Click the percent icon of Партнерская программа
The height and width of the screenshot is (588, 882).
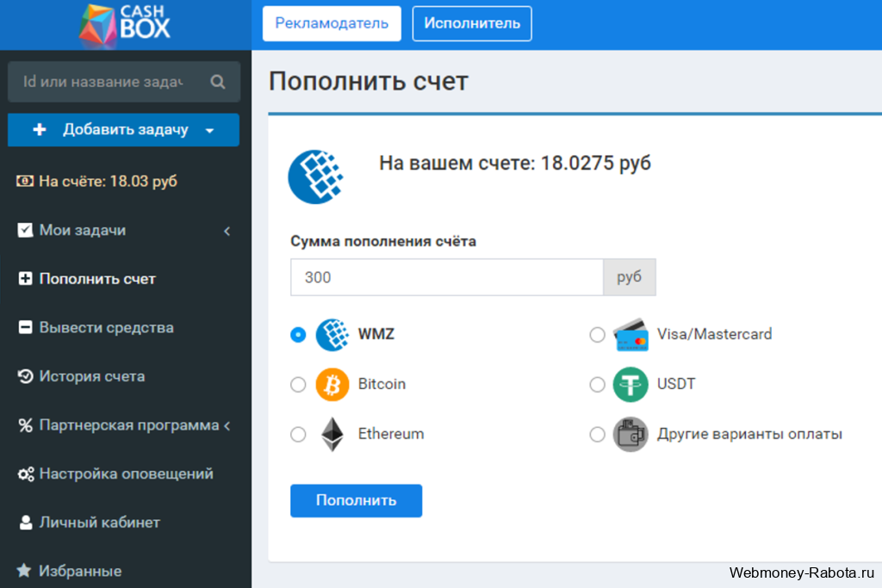[x=25, y=425]
